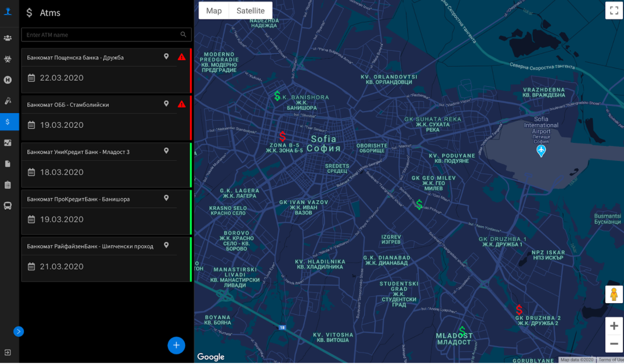Click location pin for ОББ - Стамболийски

[166, 104]
